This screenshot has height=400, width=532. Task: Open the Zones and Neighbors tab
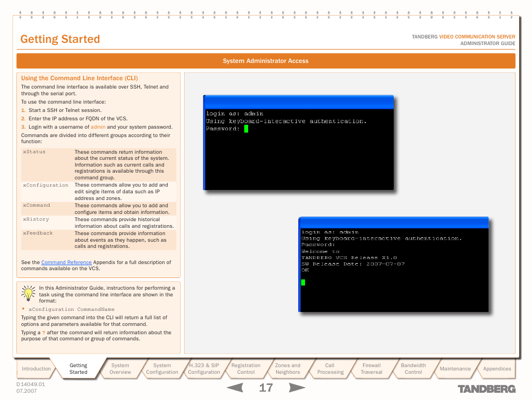(288, 369)
